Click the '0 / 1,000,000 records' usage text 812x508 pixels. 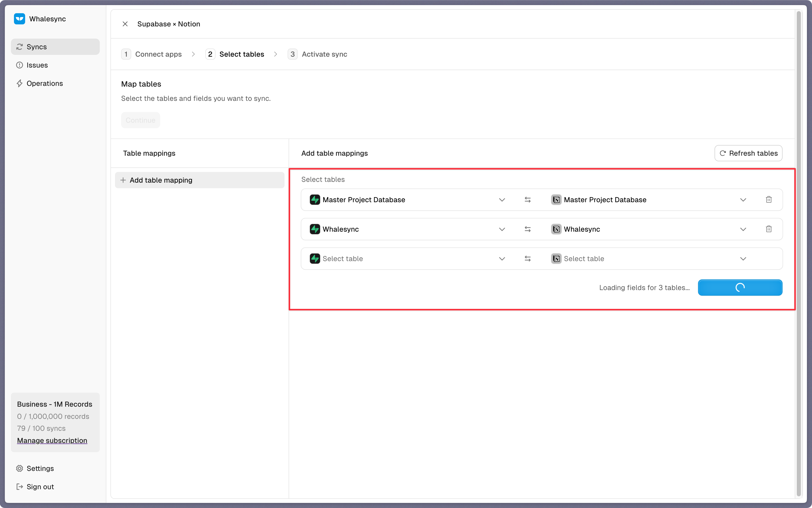[x=53, y=416]
